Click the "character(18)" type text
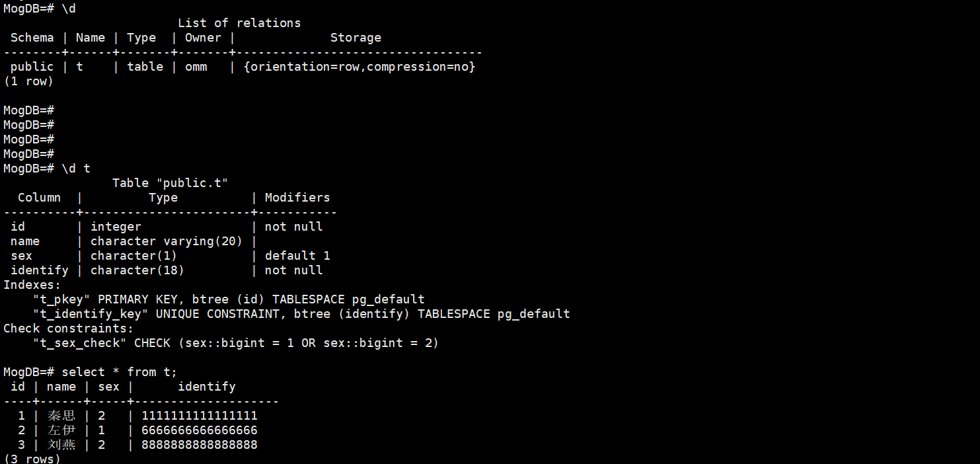This screenshot has height=464, width=980. (137, 270)
